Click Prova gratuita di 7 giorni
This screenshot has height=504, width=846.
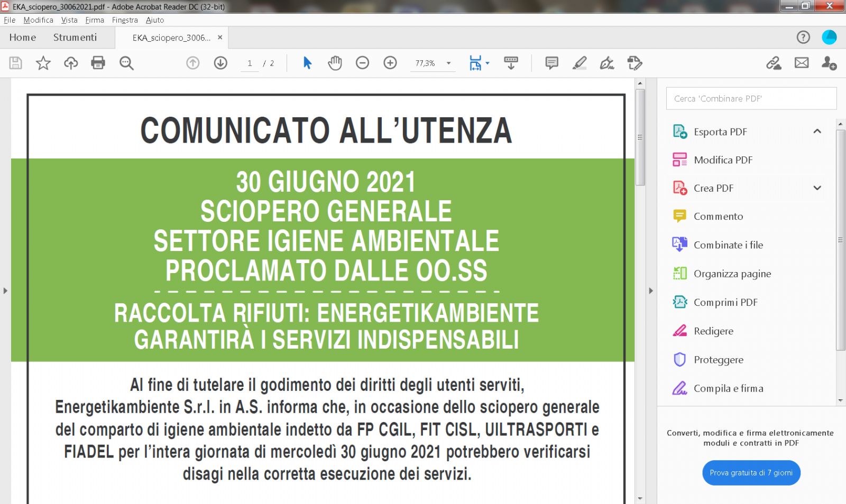coord(751,473)
